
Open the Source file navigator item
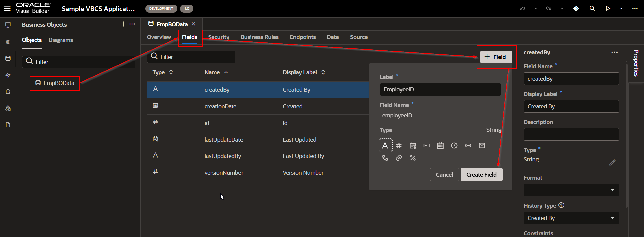point(8,125)
